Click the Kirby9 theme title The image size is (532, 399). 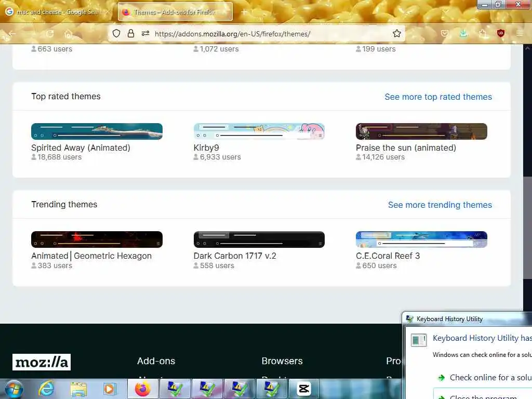(206, 148)
